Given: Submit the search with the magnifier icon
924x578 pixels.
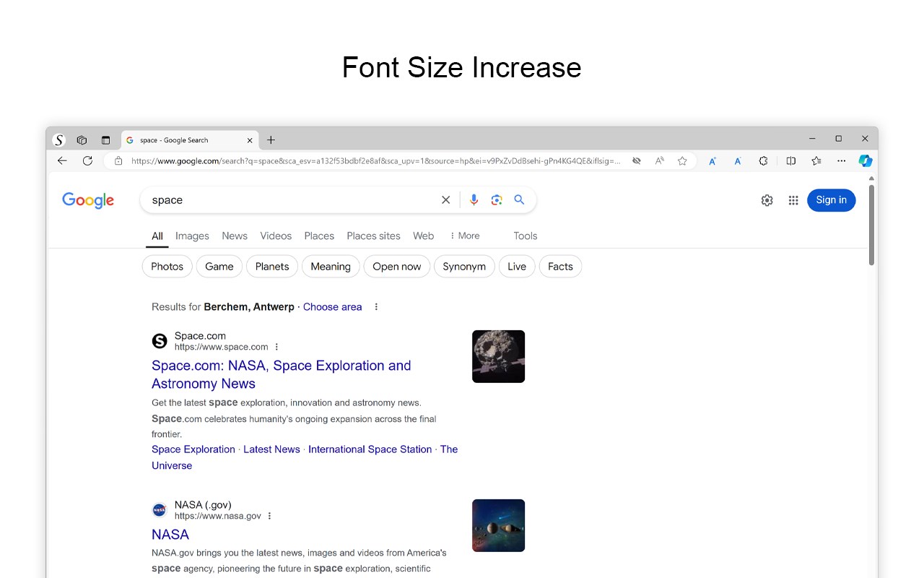Looking at the screenshot, I should (519, 200).
